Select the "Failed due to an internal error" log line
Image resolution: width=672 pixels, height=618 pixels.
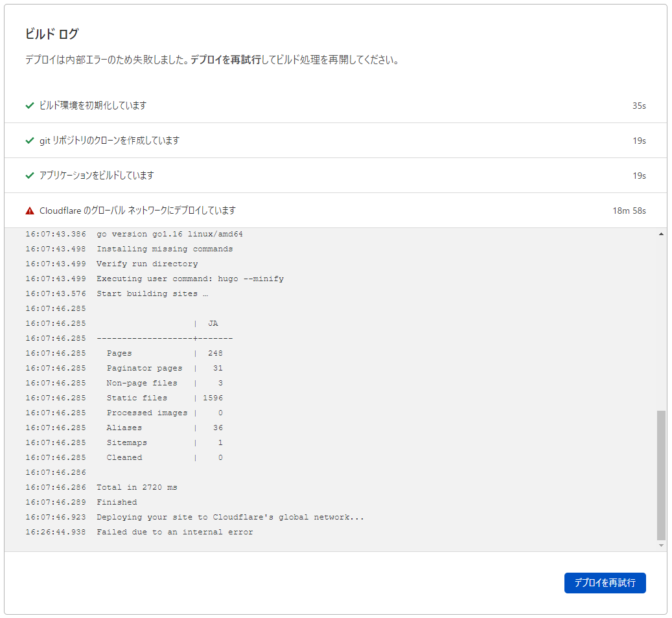point(174,532)
